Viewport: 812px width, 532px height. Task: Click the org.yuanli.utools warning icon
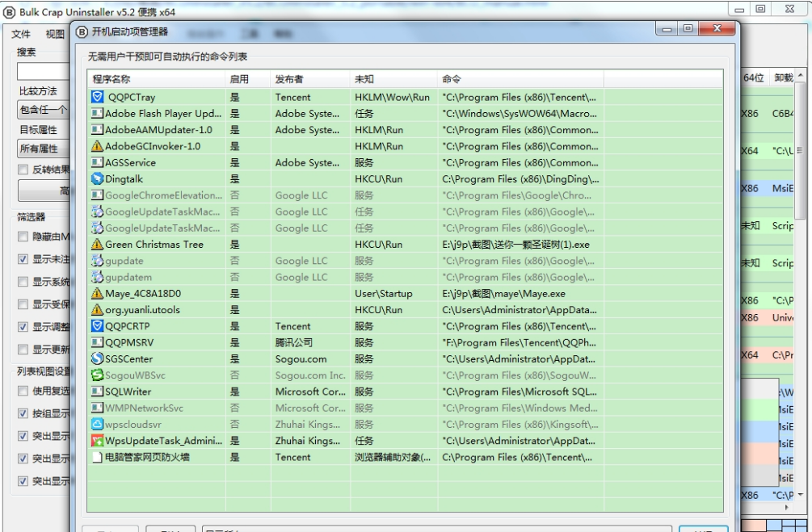[x=97, y=310]
